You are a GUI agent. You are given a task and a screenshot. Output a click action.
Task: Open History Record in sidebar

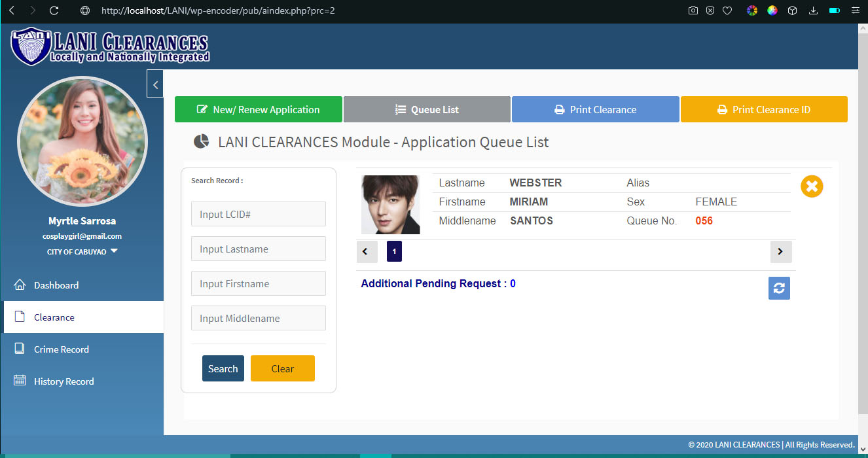click(63, 381)
